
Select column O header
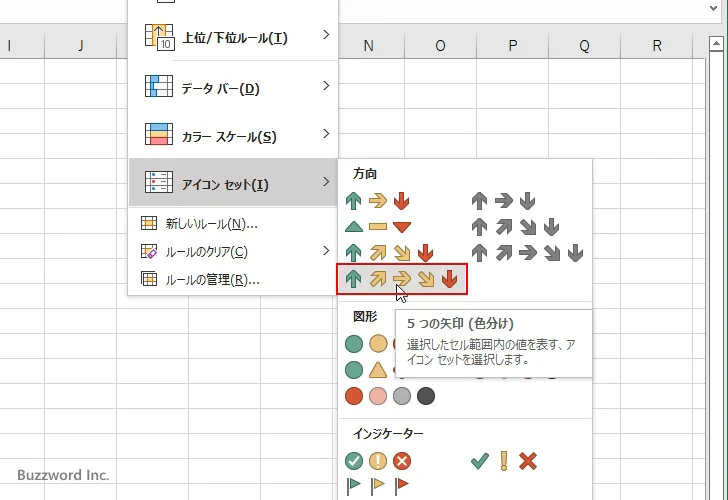(441, 46)
